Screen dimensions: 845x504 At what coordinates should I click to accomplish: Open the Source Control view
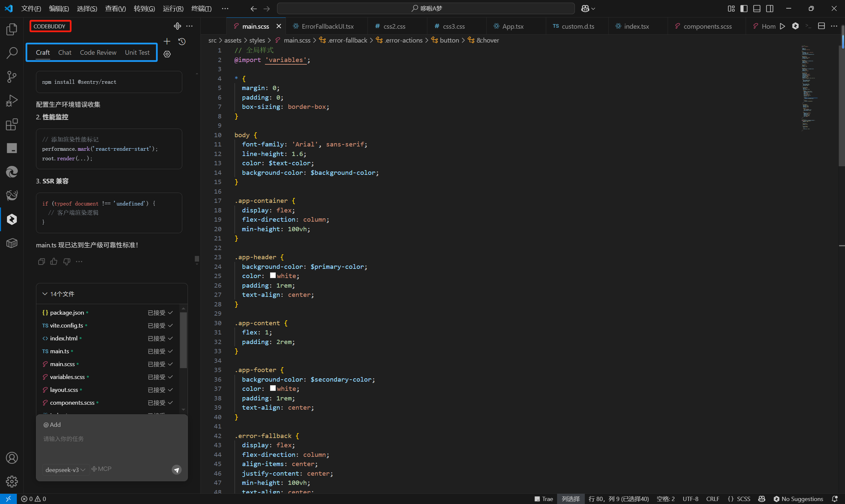click(x=12, y=77)
